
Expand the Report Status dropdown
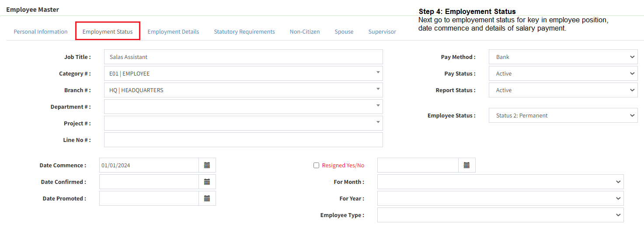pyautogui.click(x=563, y=90)
